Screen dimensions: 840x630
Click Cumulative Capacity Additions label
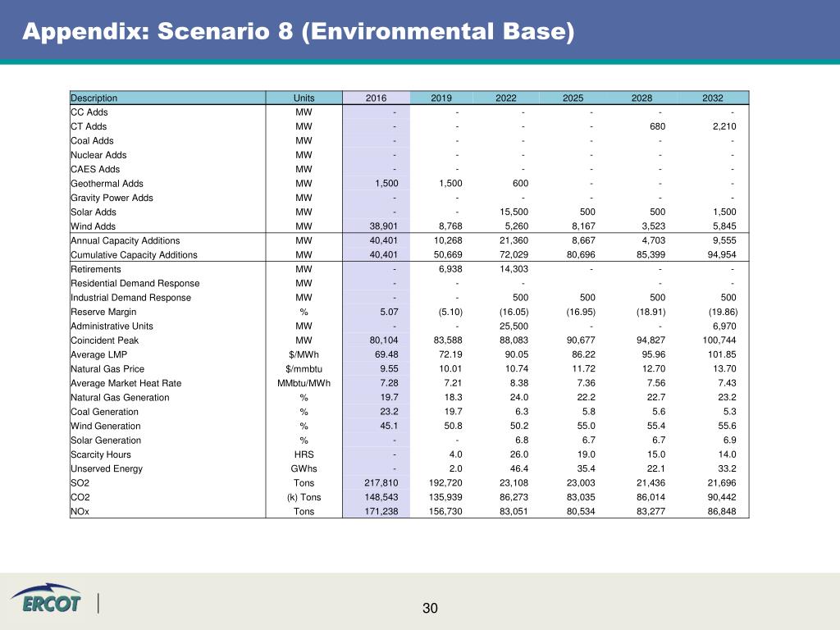coord(134,255)
